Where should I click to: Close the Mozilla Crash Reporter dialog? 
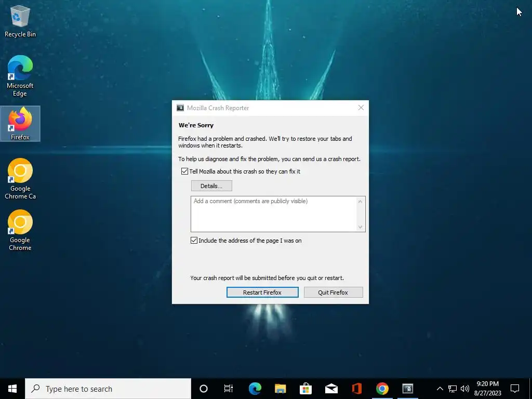click(361, 108)
